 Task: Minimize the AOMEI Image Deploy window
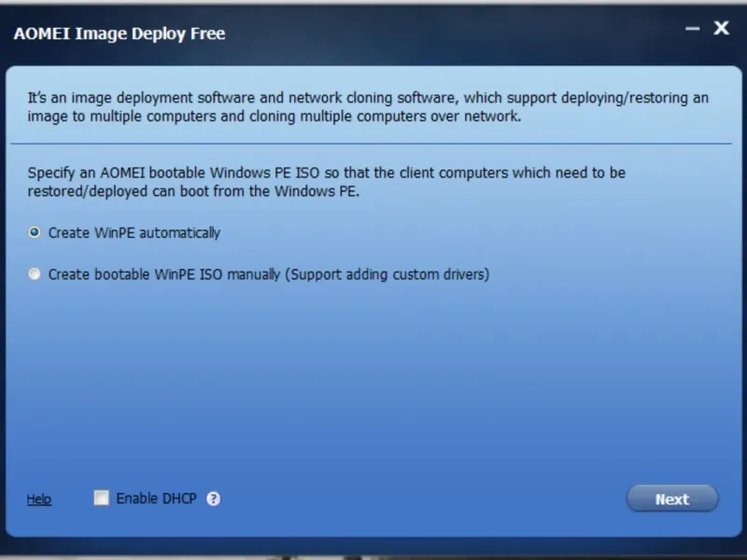[692, 29]
